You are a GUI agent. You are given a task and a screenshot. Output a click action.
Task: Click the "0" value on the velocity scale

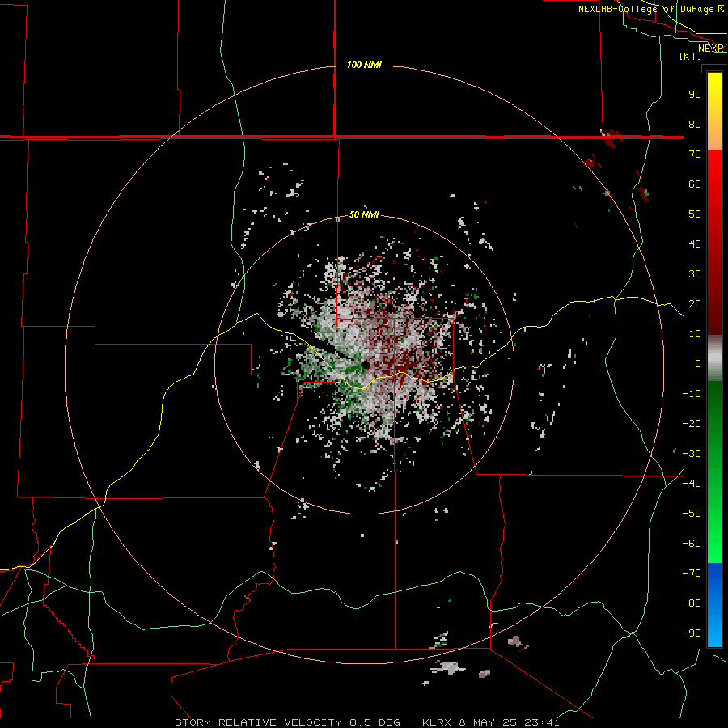(x=698, y=364)
